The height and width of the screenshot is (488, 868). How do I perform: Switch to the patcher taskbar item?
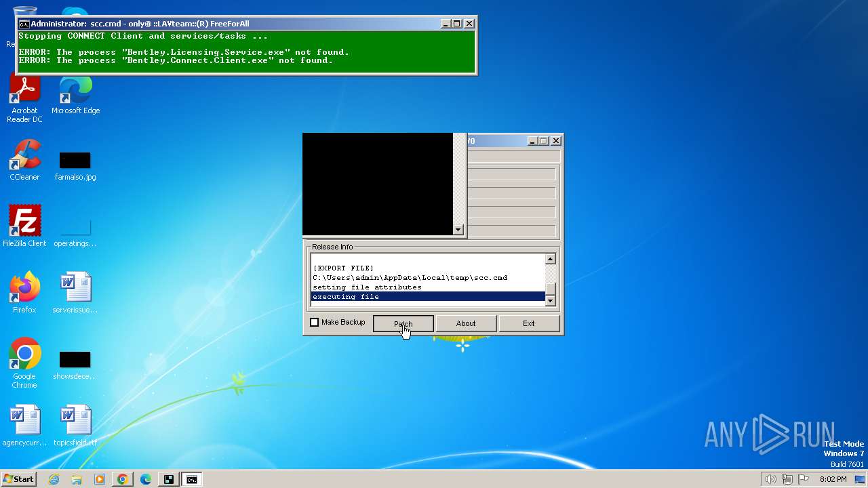169,479
